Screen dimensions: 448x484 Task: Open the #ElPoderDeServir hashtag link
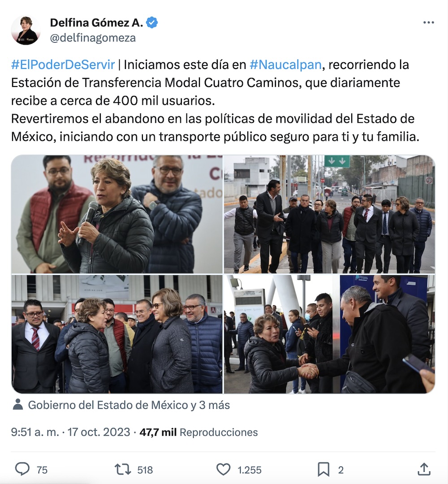point(63,65)
